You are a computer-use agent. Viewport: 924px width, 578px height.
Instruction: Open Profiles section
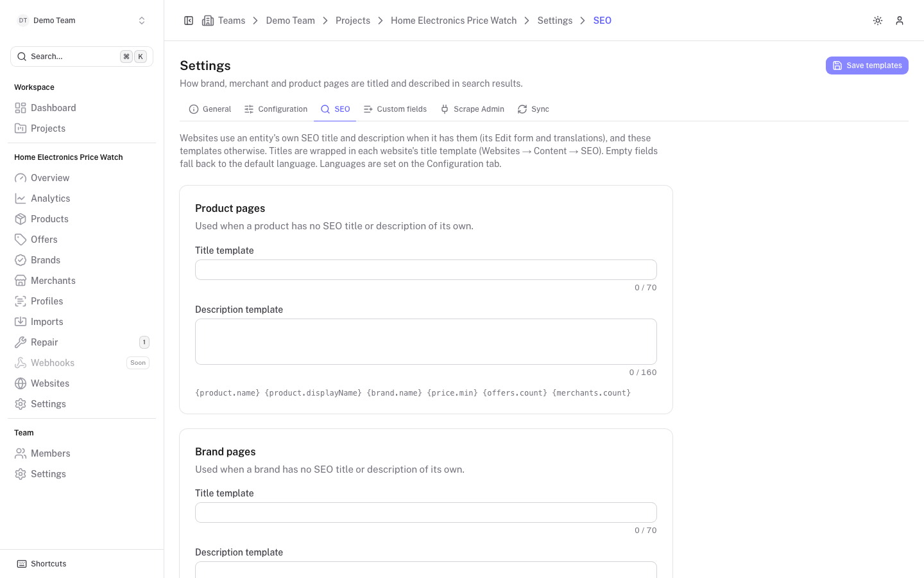(81, 301)
